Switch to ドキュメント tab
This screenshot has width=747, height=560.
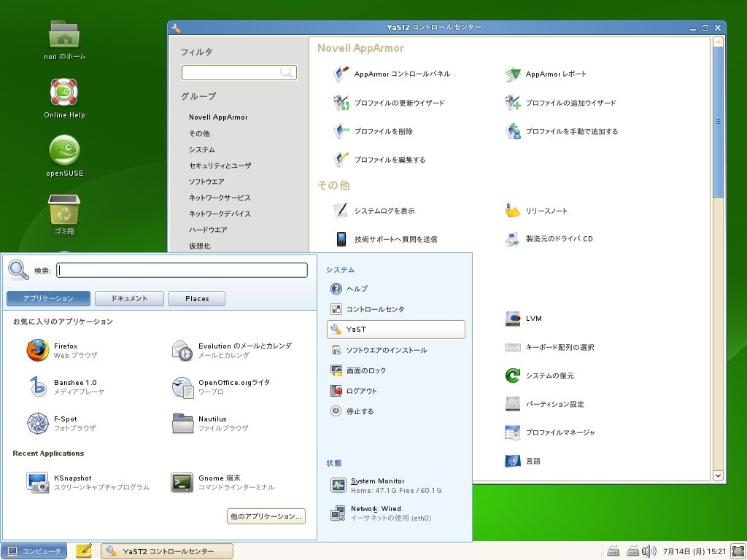tap(130, 298)
